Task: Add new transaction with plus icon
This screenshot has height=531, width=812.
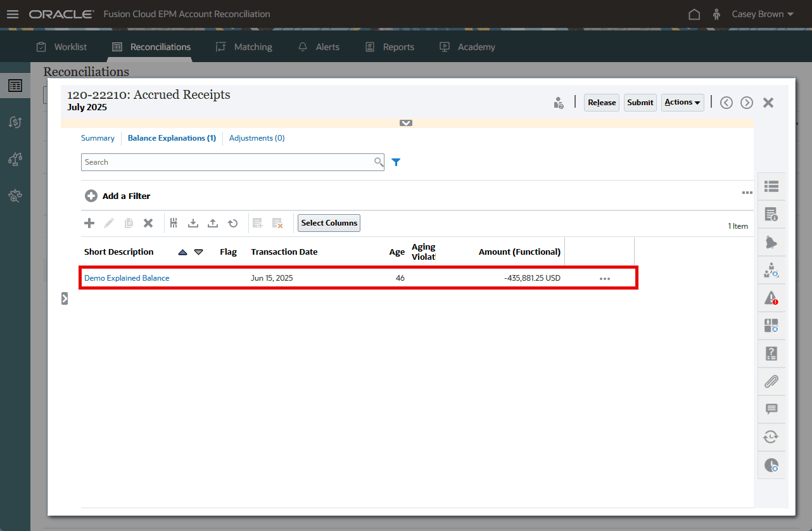Action: 89,223
